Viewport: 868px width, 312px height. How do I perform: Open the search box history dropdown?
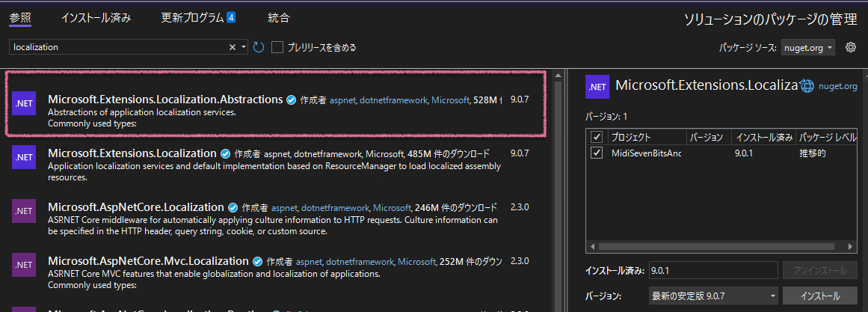coord(244,48)
